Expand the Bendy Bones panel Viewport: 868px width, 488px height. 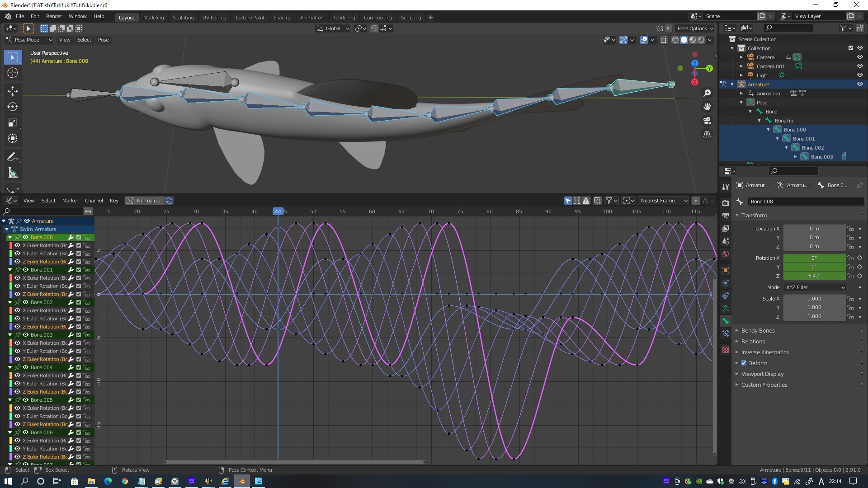click(758, 331)
